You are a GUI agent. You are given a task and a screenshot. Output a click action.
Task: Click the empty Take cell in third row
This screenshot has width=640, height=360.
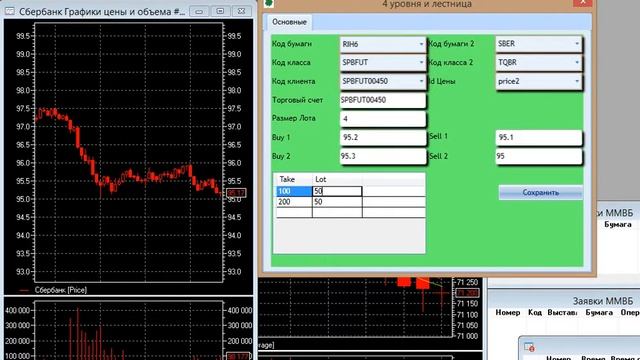tap(294, 212)
